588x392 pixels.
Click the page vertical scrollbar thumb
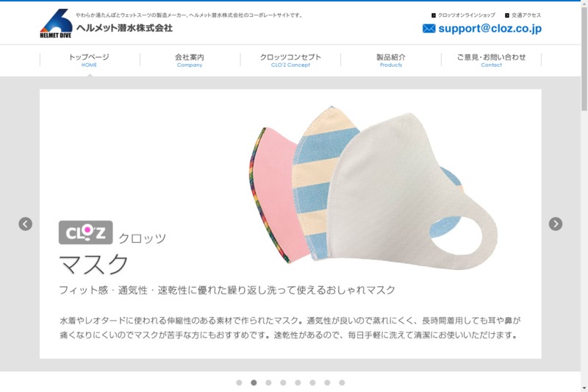[x=584, y=58]
